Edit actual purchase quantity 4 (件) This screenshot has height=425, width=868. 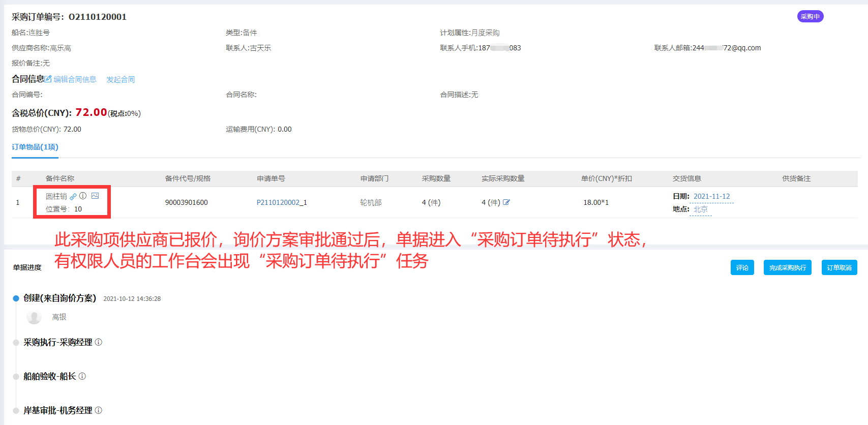pyautogui.click(x=506, y=202)
